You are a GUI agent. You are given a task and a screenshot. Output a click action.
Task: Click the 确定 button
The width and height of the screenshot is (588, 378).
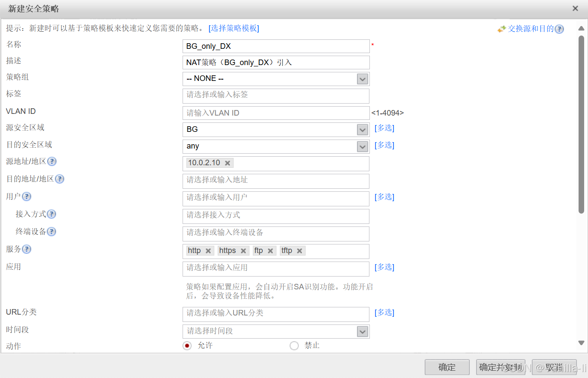pos(447,367)
